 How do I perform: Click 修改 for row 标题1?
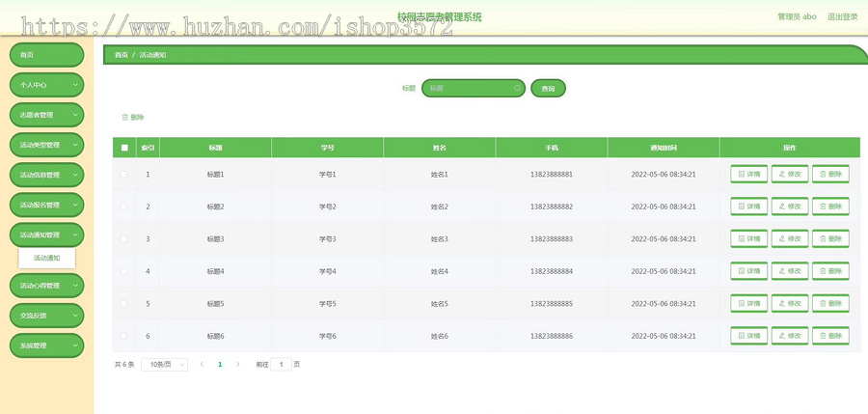coord(790,174)
